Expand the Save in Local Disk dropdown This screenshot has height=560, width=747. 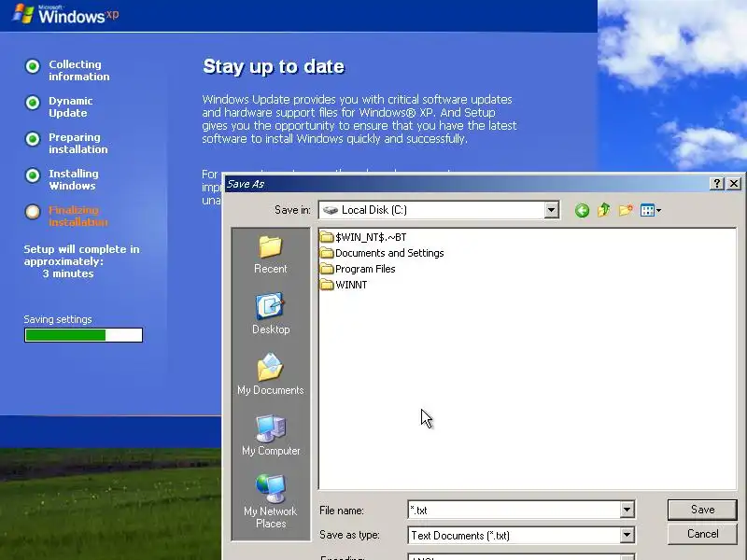coord(551,210)
